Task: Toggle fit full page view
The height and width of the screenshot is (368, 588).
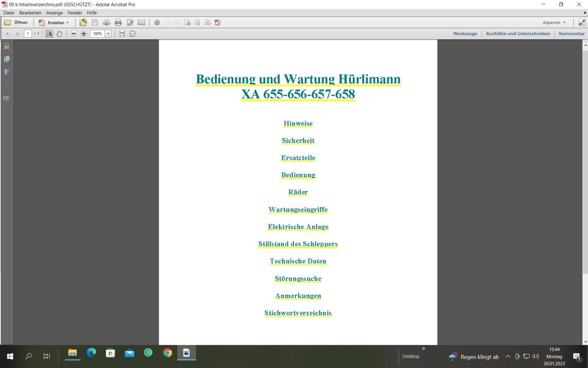Action: point(132,34)
